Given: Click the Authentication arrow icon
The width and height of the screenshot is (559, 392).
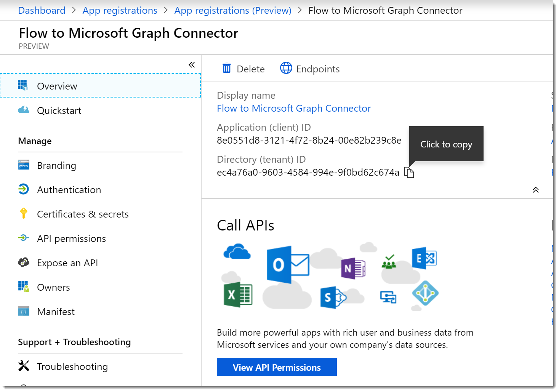Looking at the screenshot, I should pyautogui.click(x=24, y=189).
